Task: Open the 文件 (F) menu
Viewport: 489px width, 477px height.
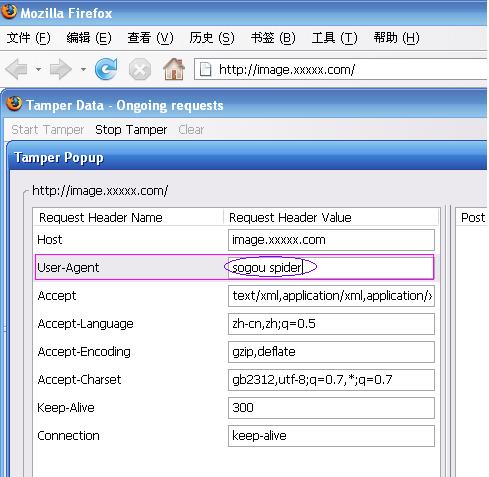Action: point(29,38)
